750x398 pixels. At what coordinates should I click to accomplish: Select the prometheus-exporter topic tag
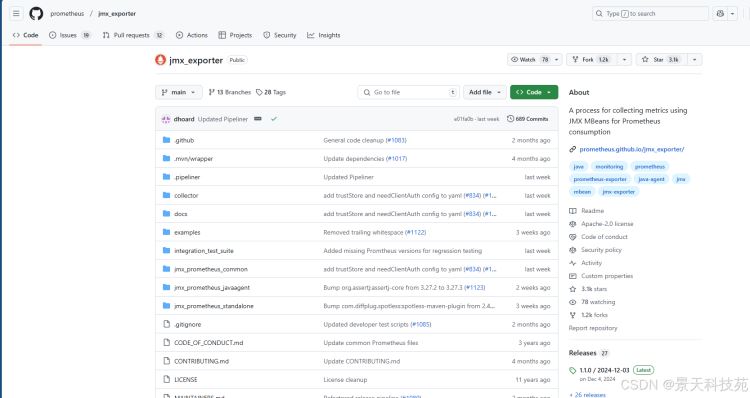tap(600, 179)
